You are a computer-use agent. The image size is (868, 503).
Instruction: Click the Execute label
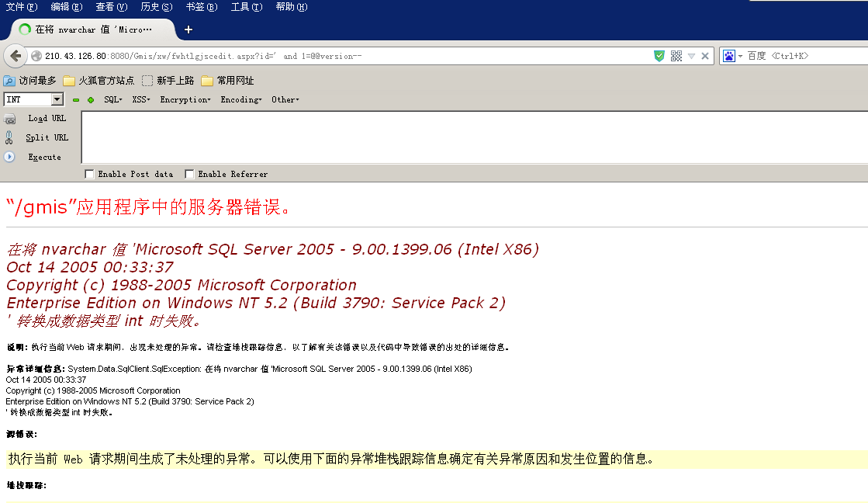pos(44,158)
